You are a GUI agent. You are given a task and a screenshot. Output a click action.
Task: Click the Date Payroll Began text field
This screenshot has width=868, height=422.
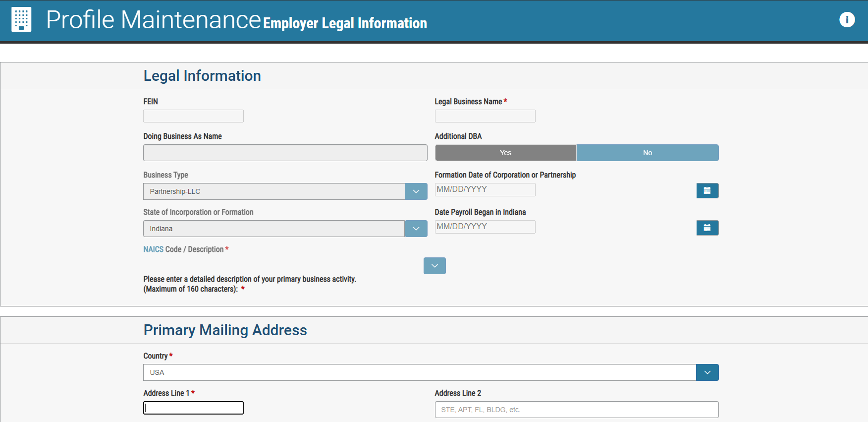click(x=485, y=227)
